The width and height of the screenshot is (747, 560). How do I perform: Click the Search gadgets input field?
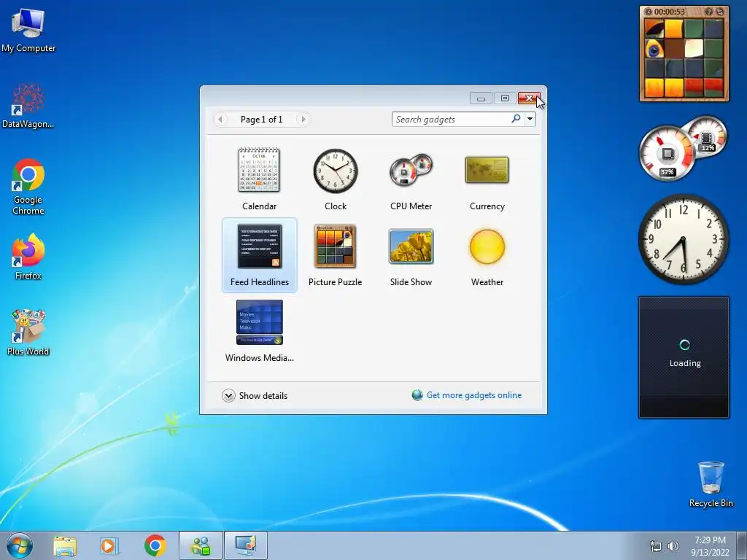coord(450,119)
